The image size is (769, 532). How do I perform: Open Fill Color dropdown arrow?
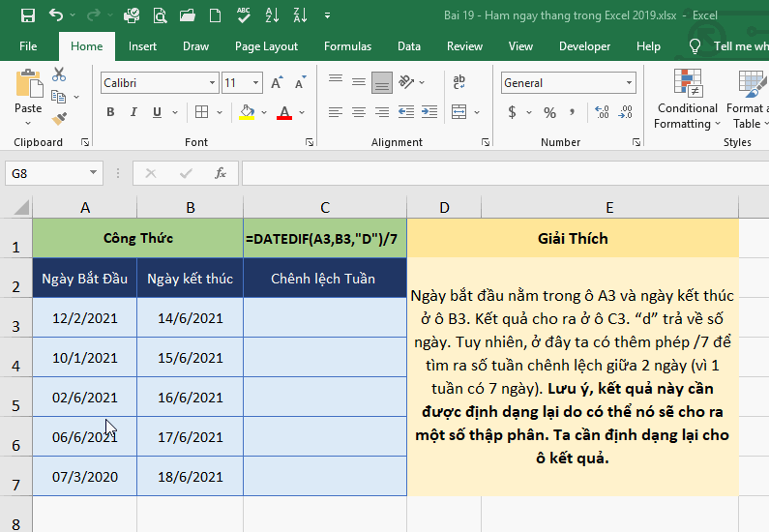tap(264, 112)
